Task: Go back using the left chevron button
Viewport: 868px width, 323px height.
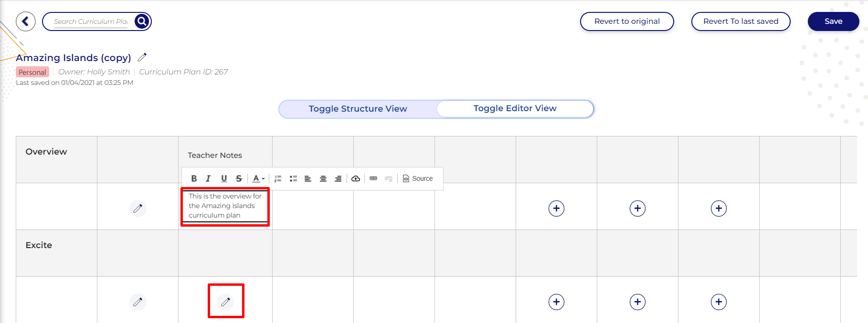Action: 26,21
